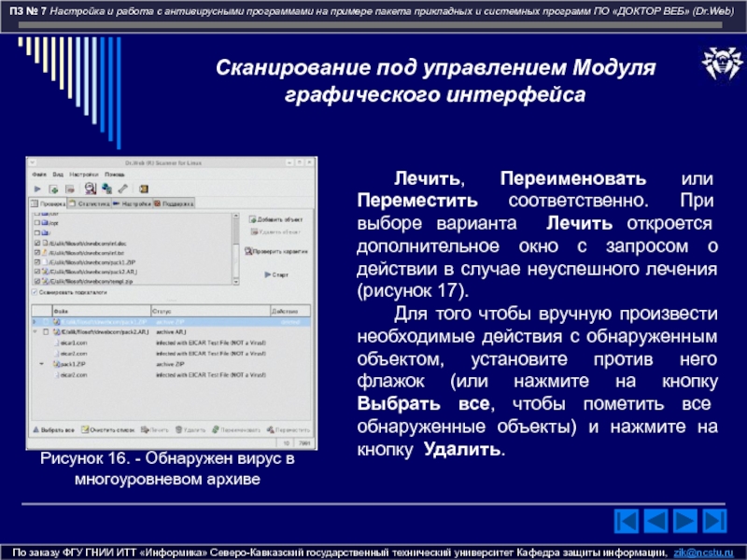Click the Действие column header
Image resolution: width=747 pixels, height=560 pixels.
[x=290, y=311]
